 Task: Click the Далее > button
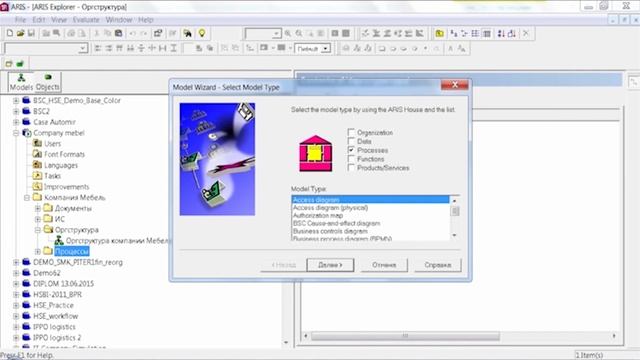click(x=330, y=265)
